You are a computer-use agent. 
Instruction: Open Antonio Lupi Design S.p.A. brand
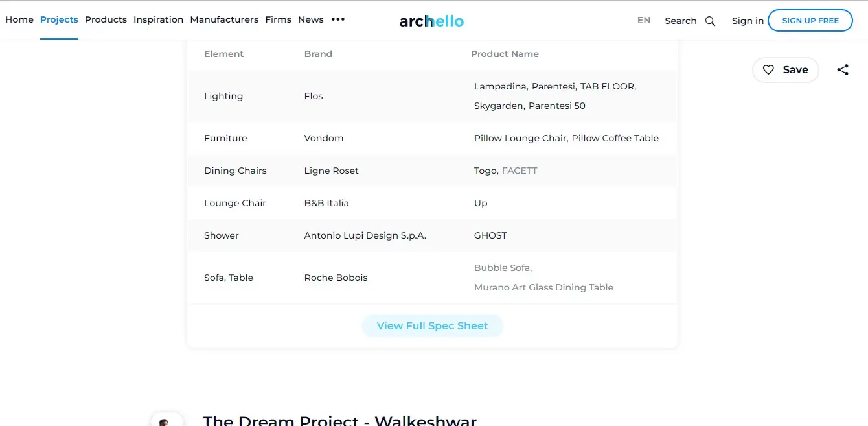point(365,235)
